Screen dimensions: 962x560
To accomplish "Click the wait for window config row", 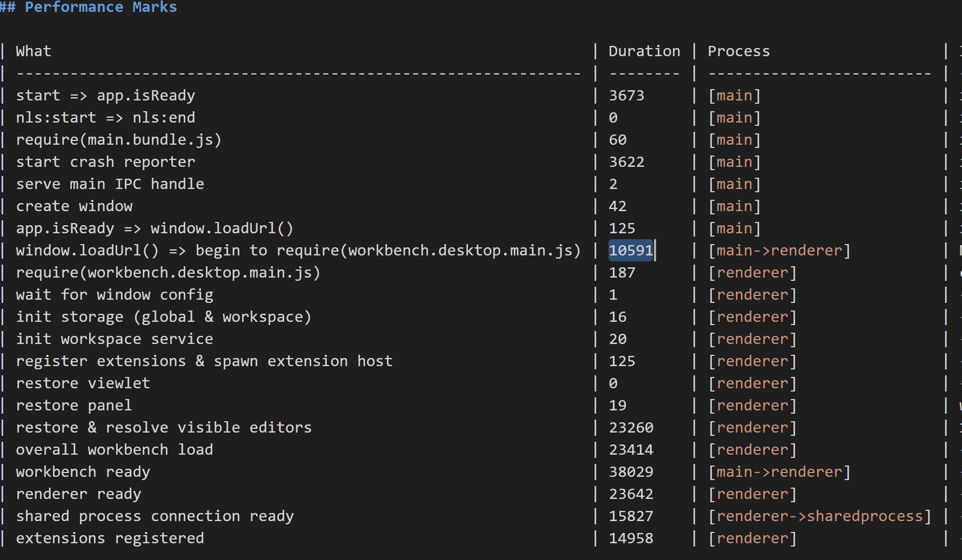I will point(115,294).
